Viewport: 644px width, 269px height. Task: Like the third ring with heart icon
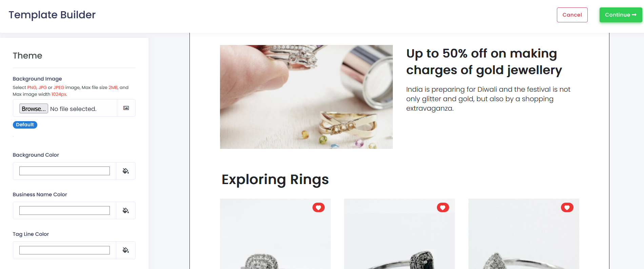point(567,207)
